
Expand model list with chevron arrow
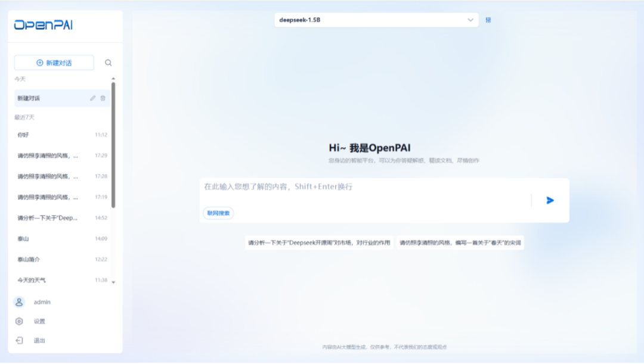(x=470, y=20)
